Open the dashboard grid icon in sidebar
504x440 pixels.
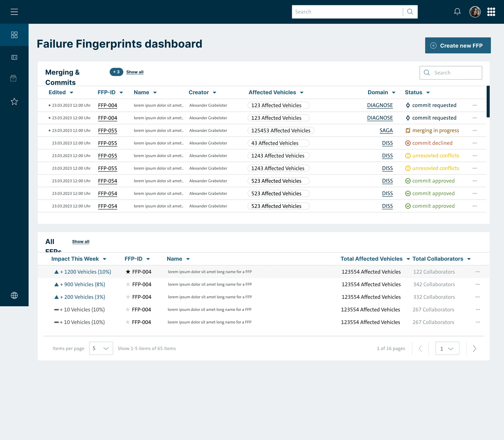pyautogui.click(x=14, y=35)
